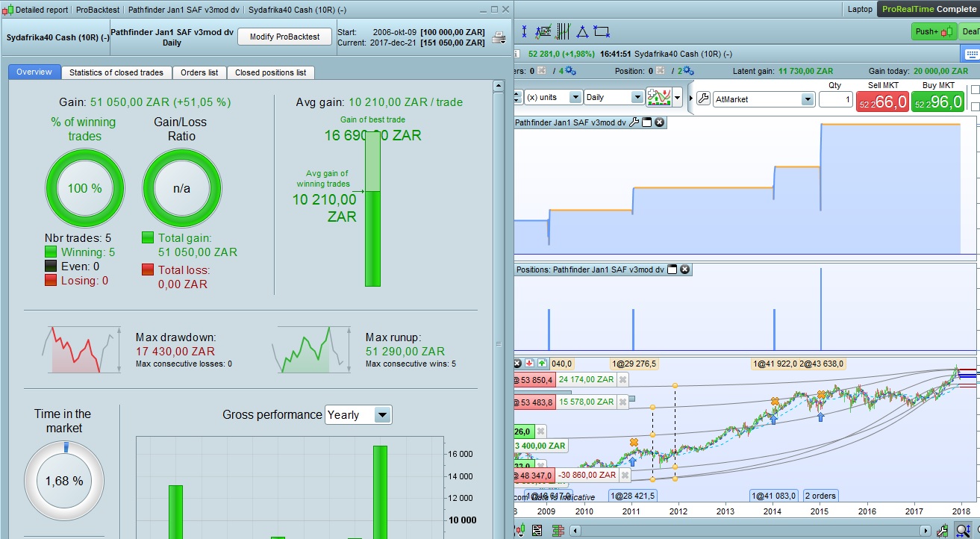This screenshot has height=539, width=980.
Task: Click the Max runup 51 290,00 ZAR value
Action: [x=405, y=351]
